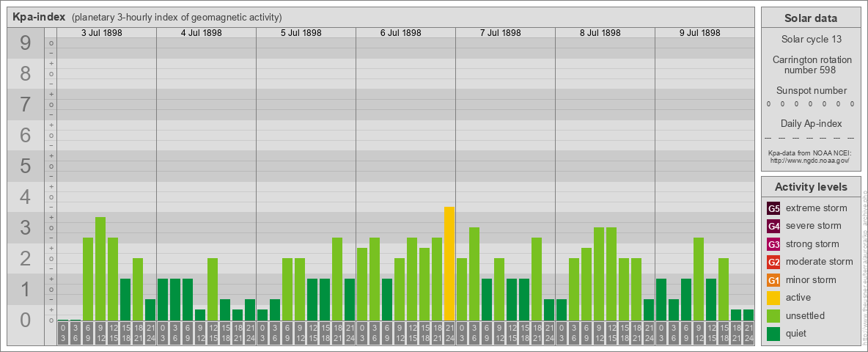Click the yellow active bar on 6 Jul

(449, 264)
